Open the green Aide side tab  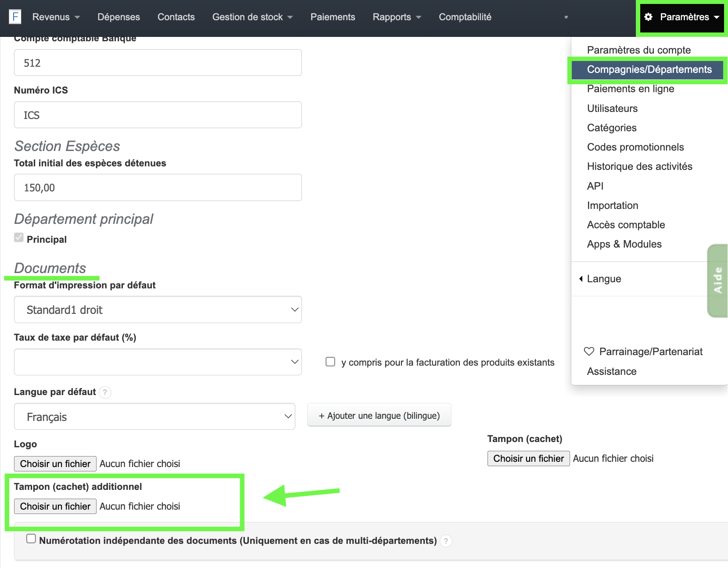coord(718,280)
